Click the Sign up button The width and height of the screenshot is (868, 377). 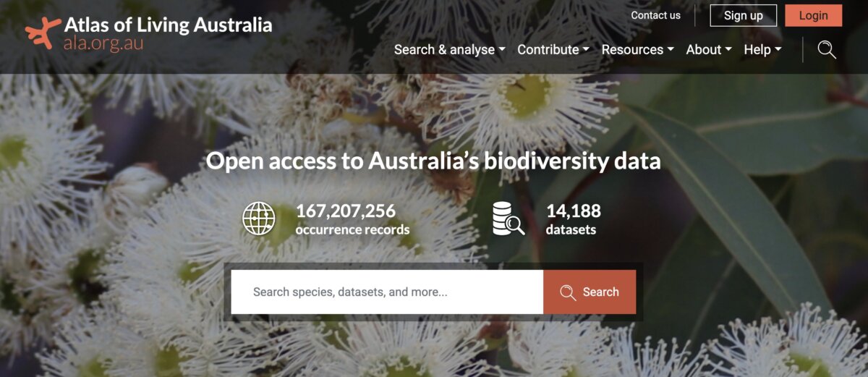[x=743, y=15]
